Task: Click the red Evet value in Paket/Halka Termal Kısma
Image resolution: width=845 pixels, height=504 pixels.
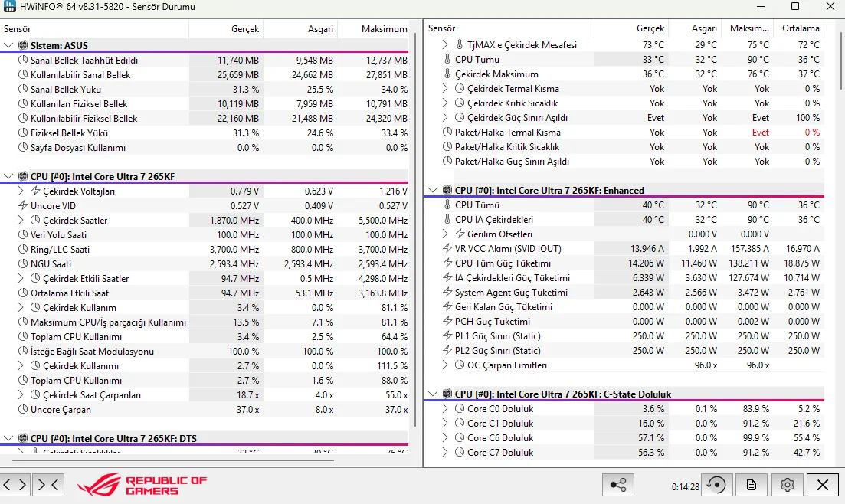Action: pyautogui.click(x=761, y=132)
